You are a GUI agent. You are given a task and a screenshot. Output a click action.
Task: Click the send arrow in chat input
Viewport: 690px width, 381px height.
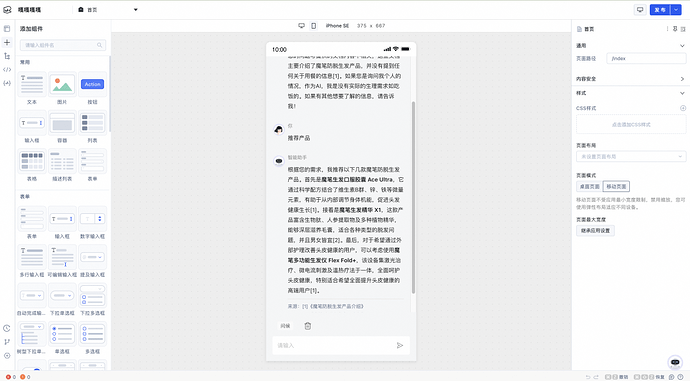coord(400,345)
